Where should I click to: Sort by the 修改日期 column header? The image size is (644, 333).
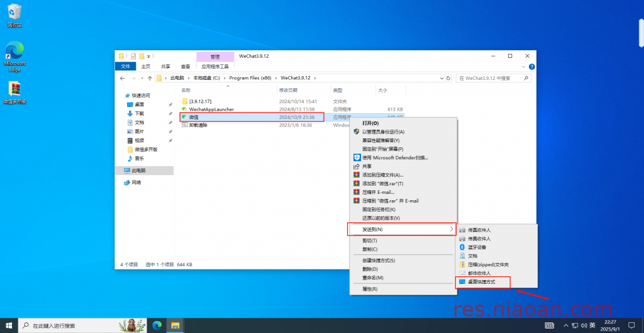click(x=288, y=90)
